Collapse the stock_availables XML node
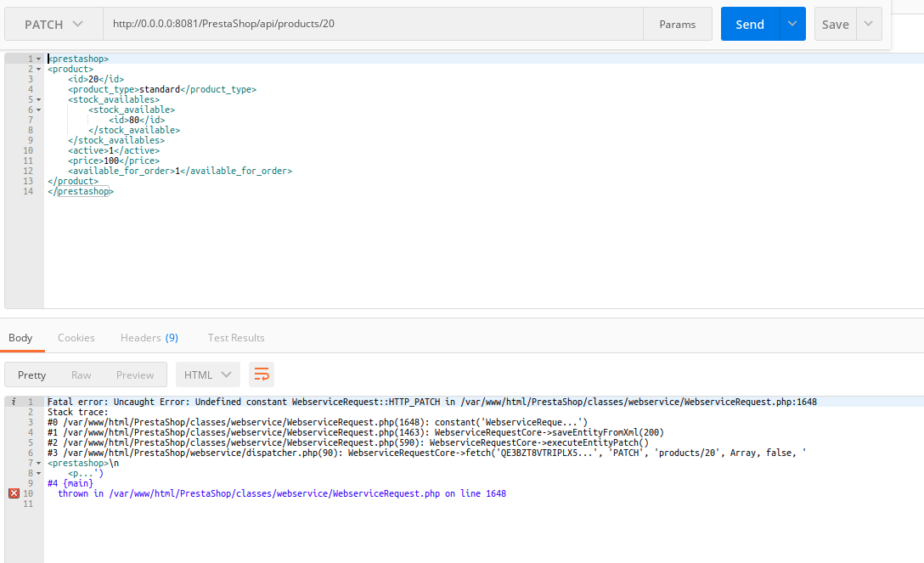Viewport: 924px width, 563px height. click(38, 99)
